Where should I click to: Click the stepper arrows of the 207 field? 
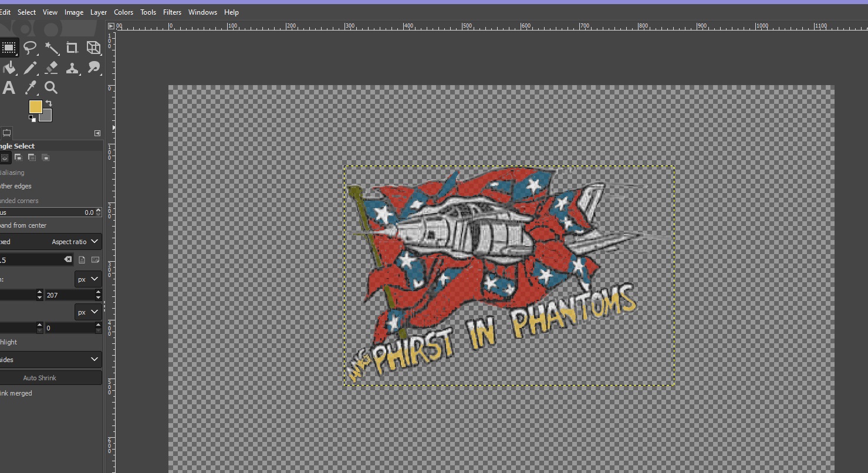pyautogui.click(x=98, y=295)
